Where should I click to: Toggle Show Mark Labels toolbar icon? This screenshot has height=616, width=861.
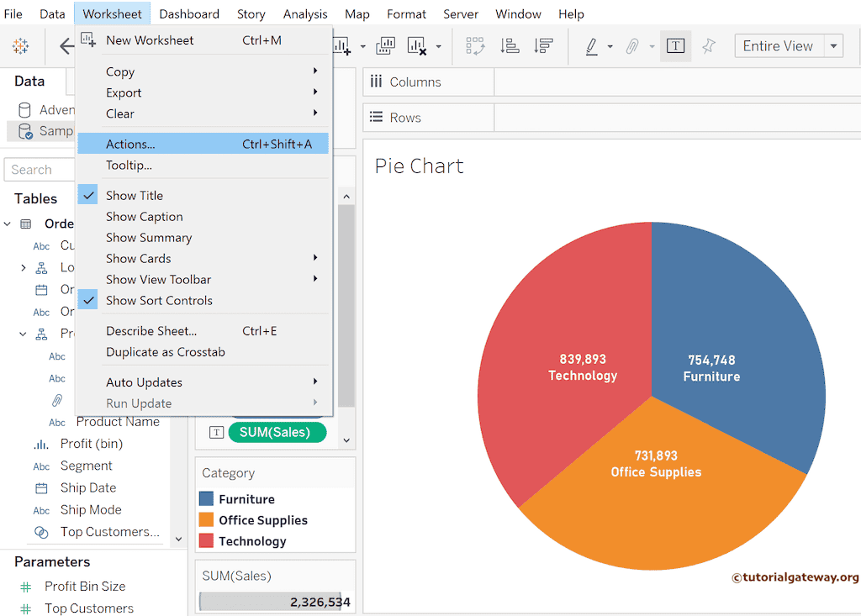[675, 46]
